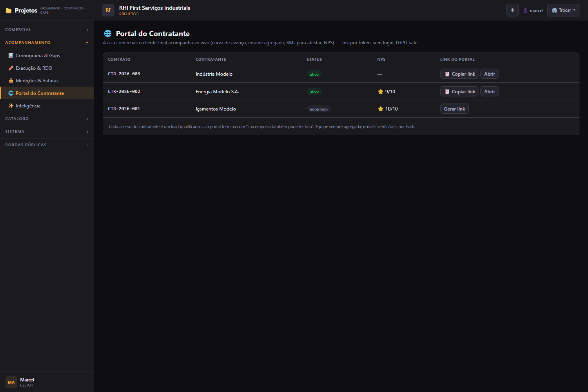Select contract CTR-2026-002

124,91
